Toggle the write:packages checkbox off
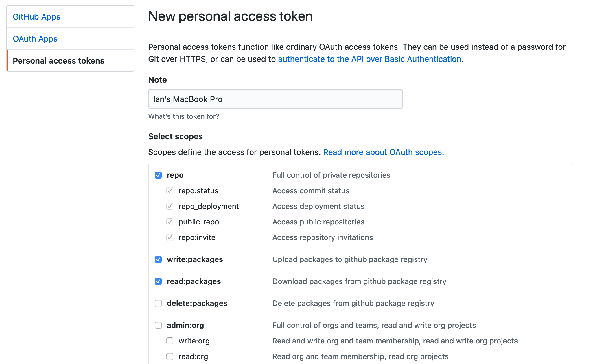Screen dimensions: 593x364 pyautogui.click(x=158, y=259)
